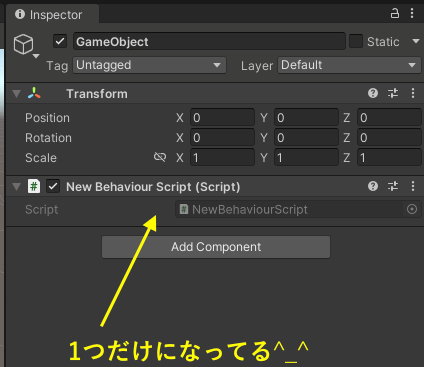The width and height of the screenshot is (424, 367).
Task: Toggle Scale constrained proportions link icon
Action: point(160,157)
